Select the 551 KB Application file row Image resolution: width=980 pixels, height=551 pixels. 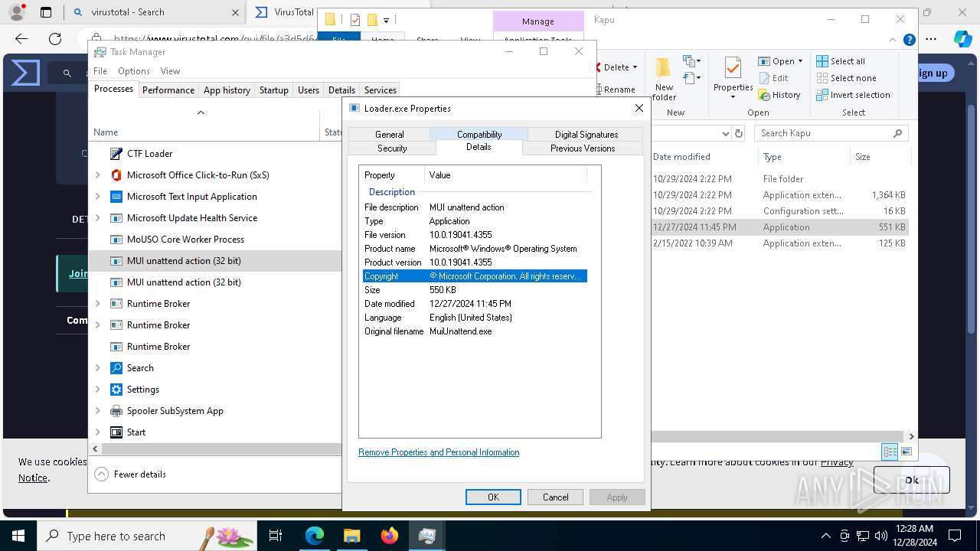[x=779, y=227]
